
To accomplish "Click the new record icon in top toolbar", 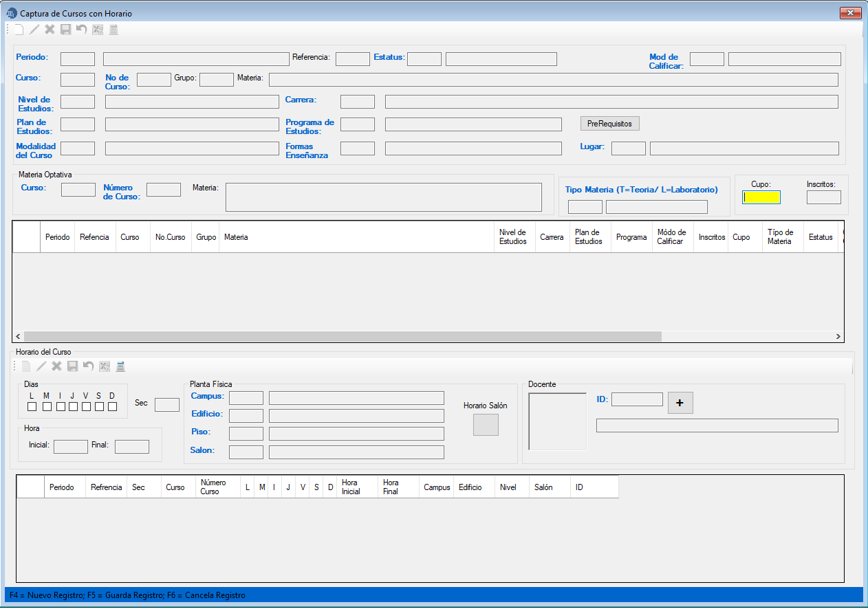I will click(19, 30).
